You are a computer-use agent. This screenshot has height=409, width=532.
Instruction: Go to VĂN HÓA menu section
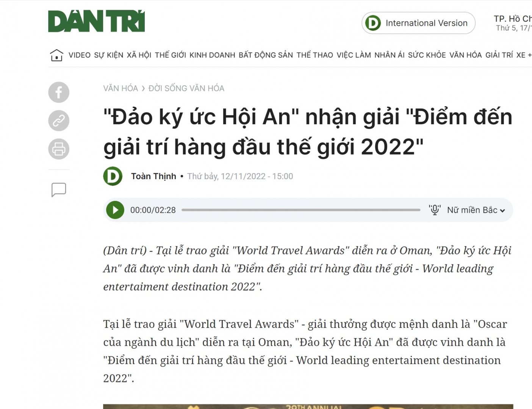pyautogui.click(x=466, y=55)
